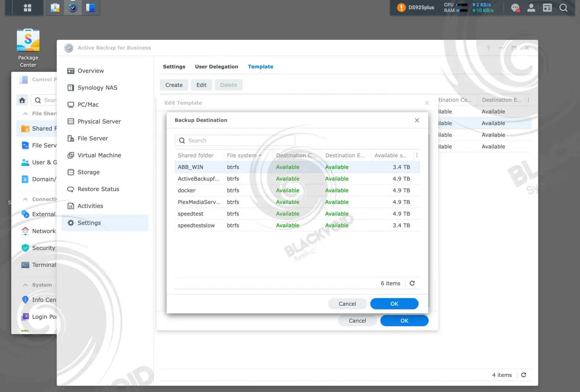Cancel the Edit Template dialog

(x=357, y=321)
